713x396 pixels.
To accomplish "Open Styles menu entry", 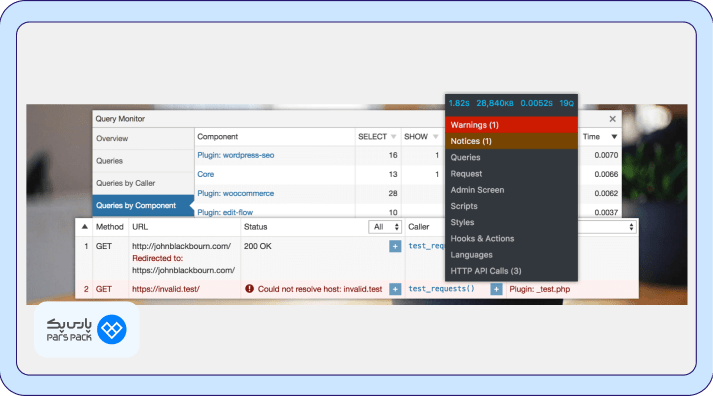I will (x=512, y=222).
